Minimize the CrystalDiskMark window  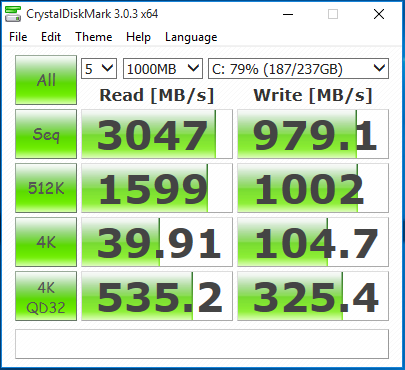click(288, 14)
